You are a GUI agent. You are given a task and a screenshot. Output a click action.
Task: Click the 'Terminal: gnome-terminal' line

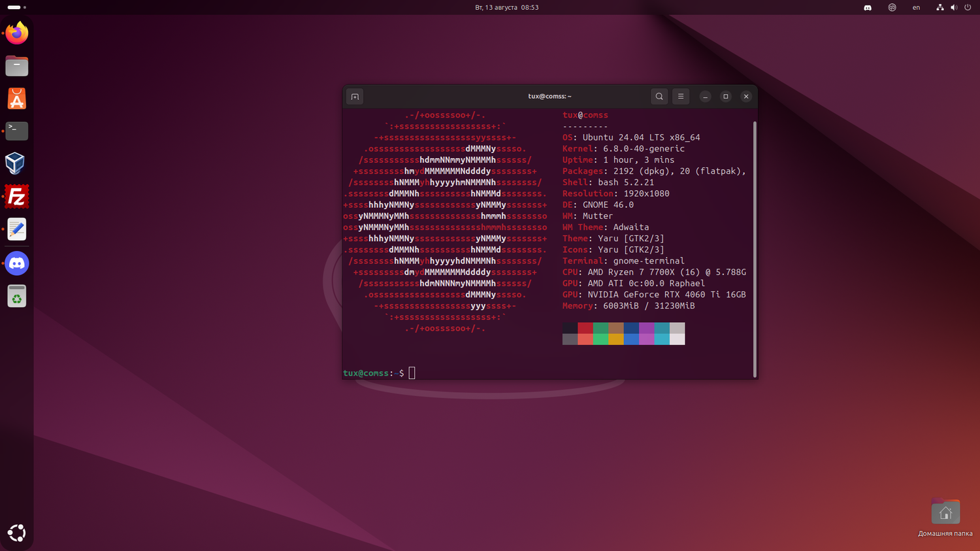(624, 261)
